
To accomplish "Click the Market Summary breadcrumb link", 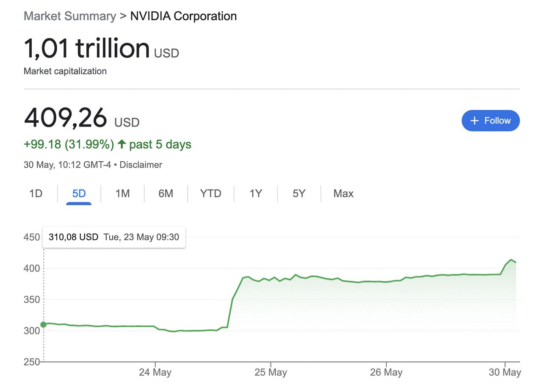I will [x=69, y=17].
